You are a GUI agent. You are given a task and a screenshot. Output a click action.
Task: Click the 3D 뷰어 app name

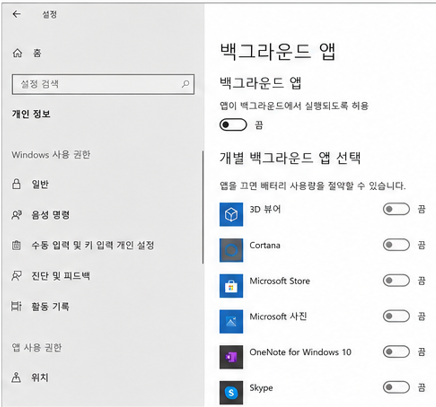pyautogui.click(x=265, y=209)
